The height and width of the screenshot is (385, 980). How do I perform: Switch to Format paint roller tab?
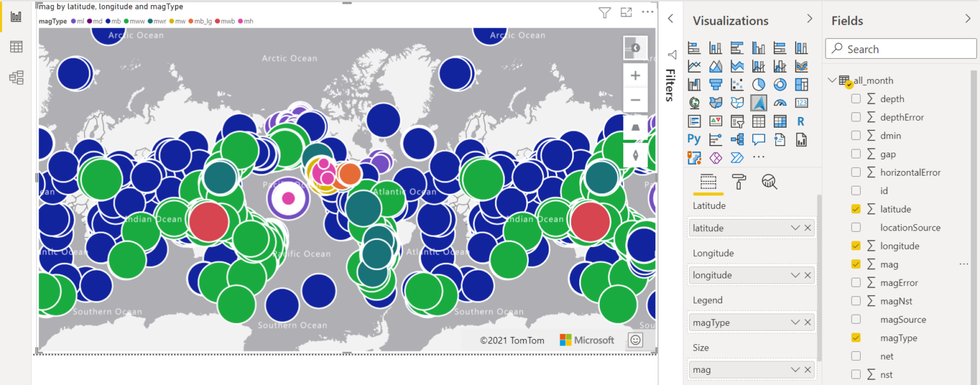point(739,182)
